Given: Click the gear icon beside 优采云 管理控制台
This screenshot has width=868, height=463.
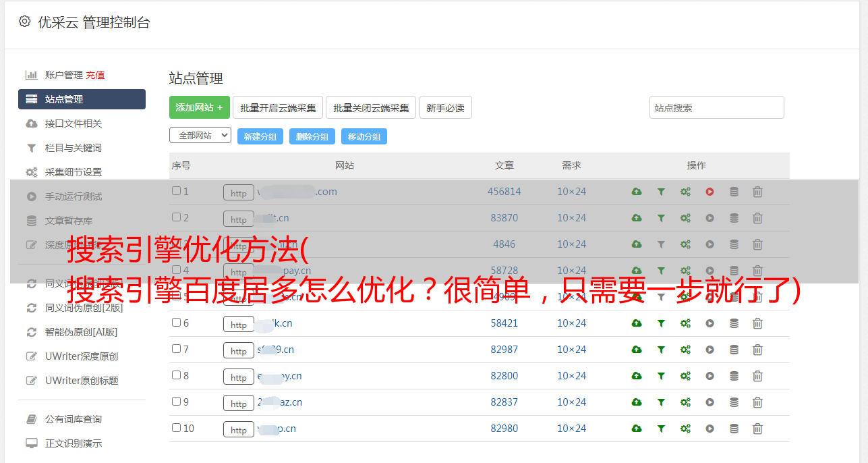Looking at the screenshot, I should tap(24, 22).
